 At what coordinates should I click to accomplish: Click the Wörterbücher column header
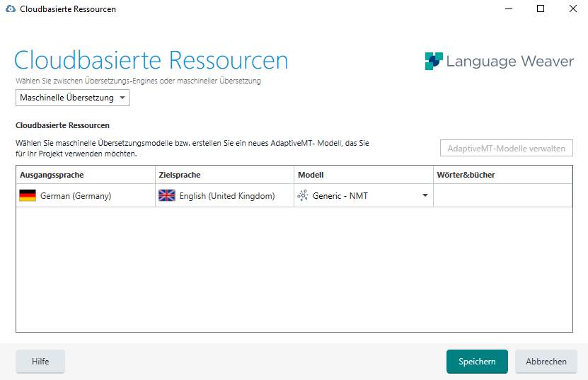(x=503, y=175)
